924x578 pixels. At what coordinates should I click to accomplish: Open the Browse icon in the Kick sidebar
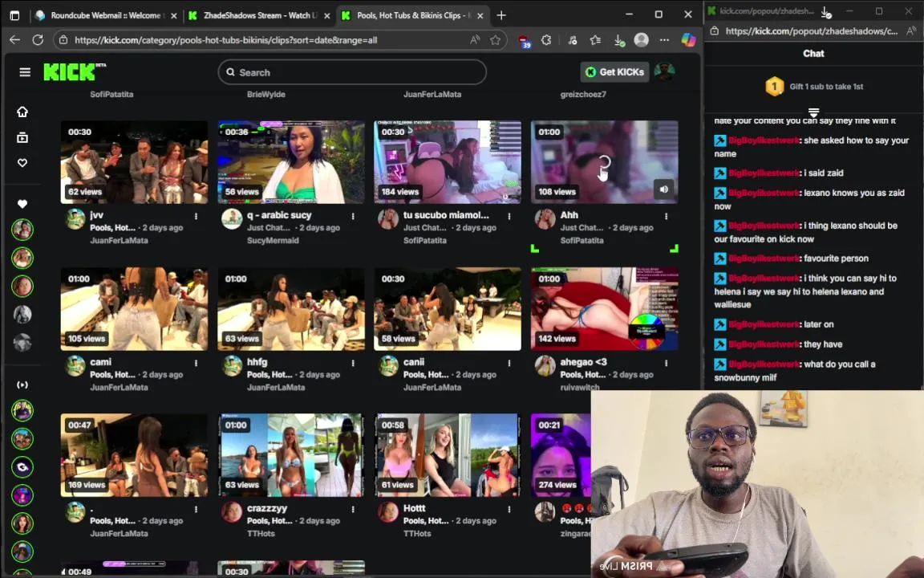(x=22, y=137)
